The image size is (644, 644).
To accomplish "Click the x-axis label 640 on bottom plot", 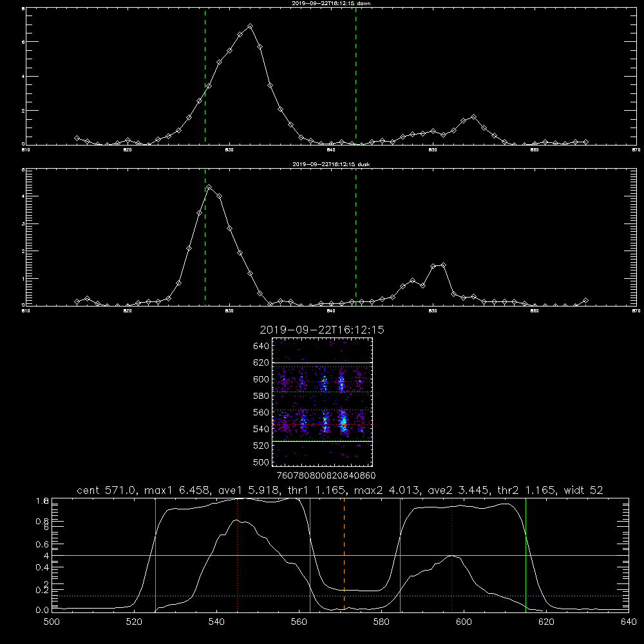I will (x=629, y=622).
